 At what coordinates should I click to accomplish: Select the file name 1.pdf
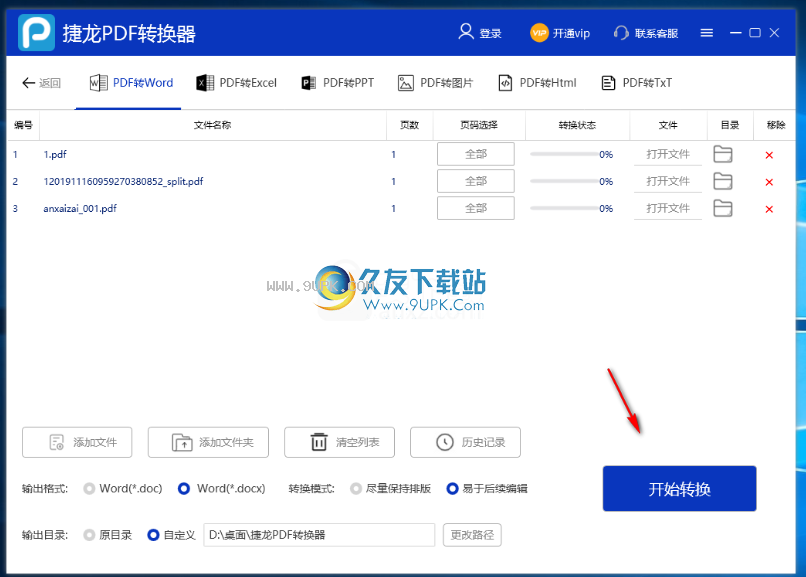55,154
